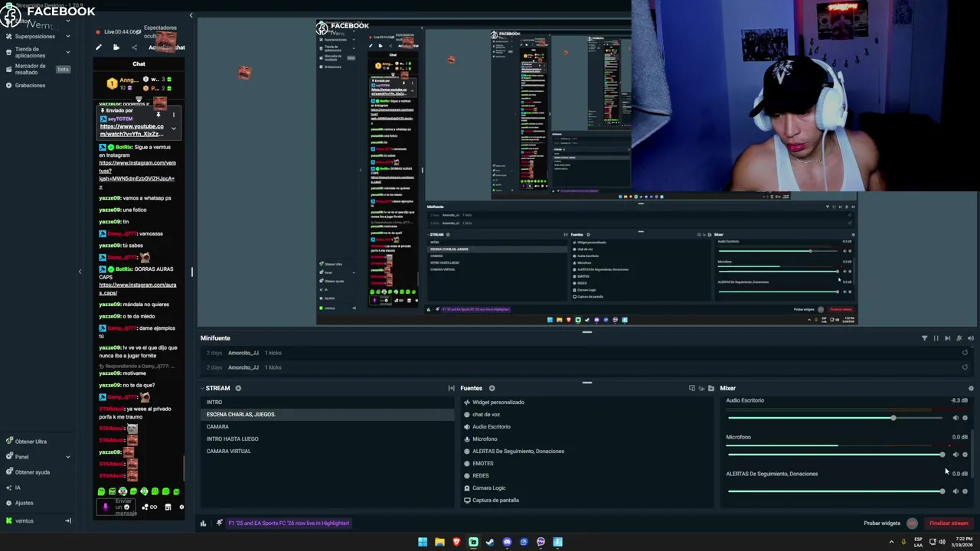Log out with vemtus arrow icon

pos(67,521)
